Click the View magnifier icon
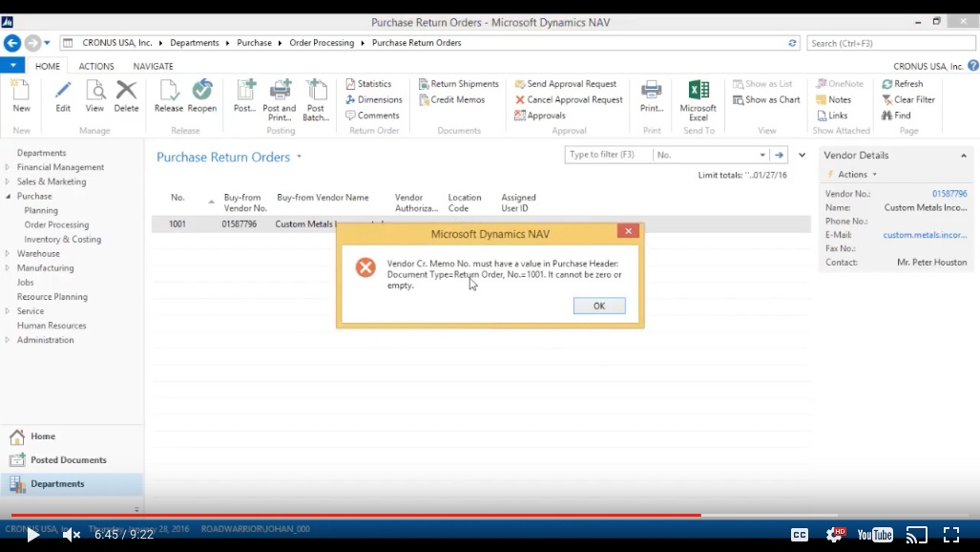980x552 pixels. pyautogui.click(x=95, y=91)
